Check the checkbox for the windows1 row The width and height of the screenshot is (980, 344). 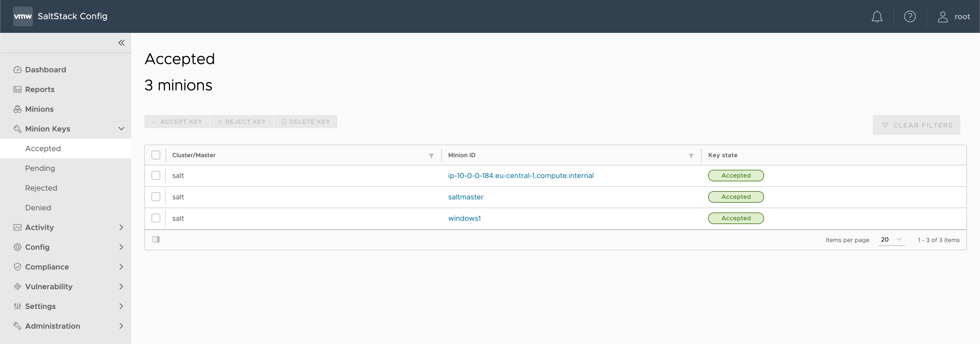click(x=156, y=218)
